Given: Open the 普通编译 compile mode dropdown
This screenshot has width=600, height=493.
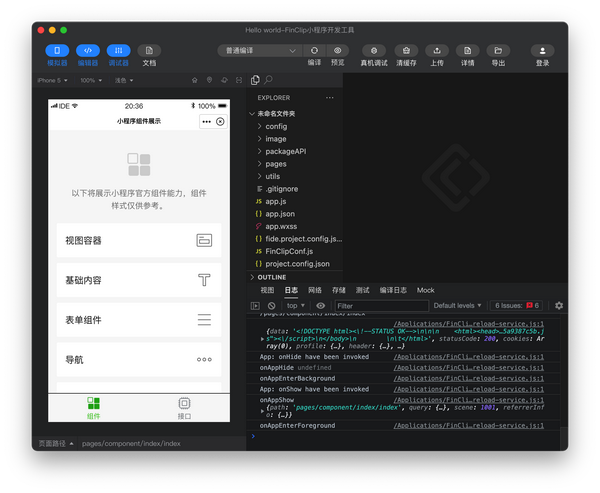Looking at the screenshot, I should [260, 51].
